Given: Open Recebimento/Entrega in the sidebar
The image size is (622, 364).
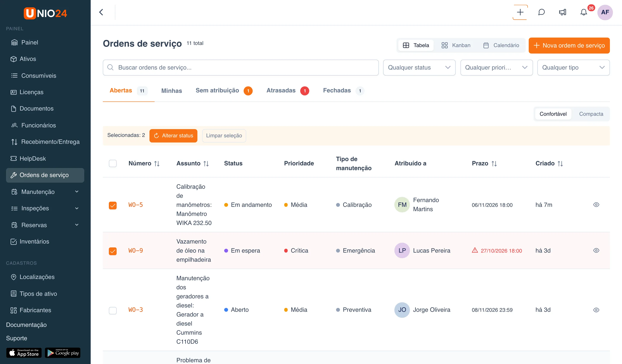Looking at the screenshot, I should tap(45, 142).
